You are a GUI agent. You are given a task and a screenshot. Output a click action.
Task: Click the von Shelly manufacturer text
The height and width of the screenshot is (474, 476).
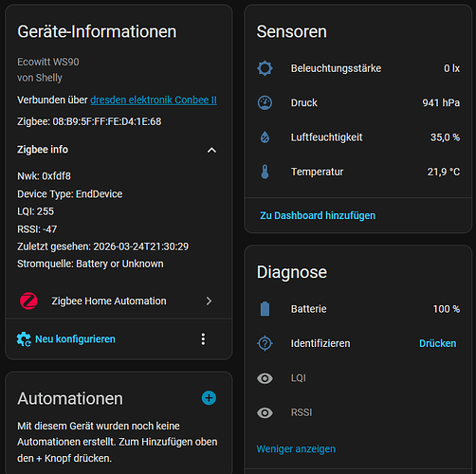coord(40,78)
